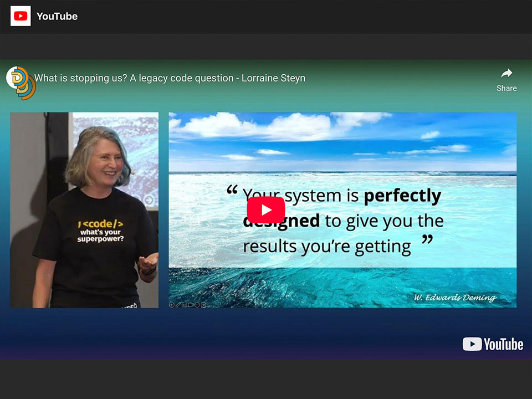Open the YouTube watermark logo on the video
The image size is (532, 399).
coord(493,344)
